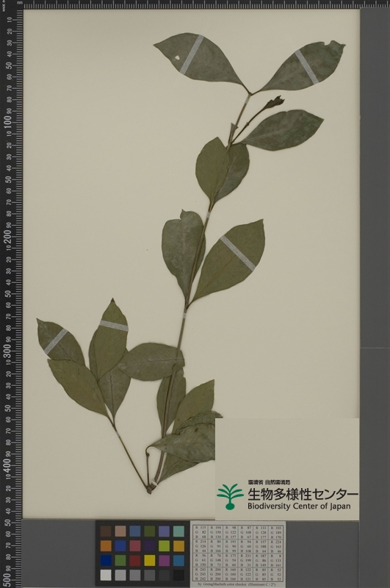Click the GretagMacbeth color checker caption
This screenshot has width=390, height=588.
[237, 584]
